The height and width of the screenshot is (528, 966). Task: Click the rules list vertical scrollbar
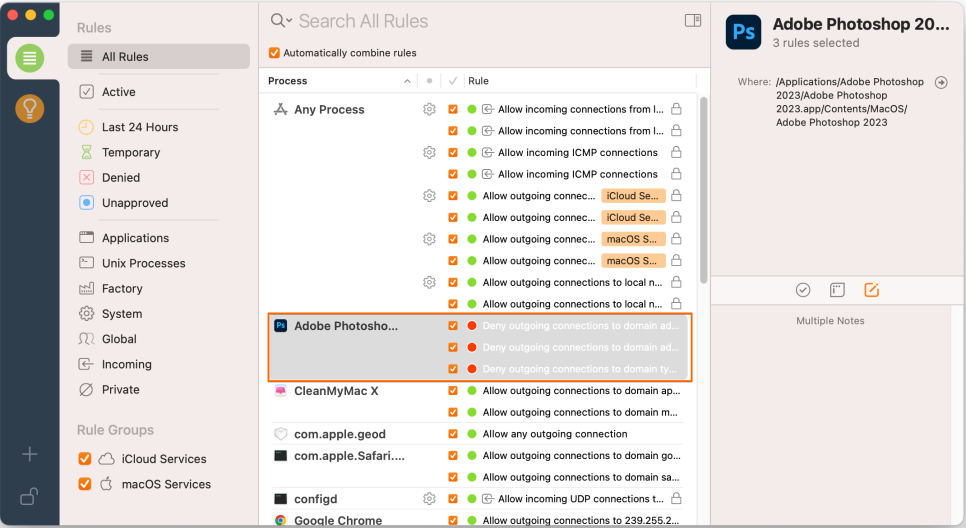tap(704, 190)
